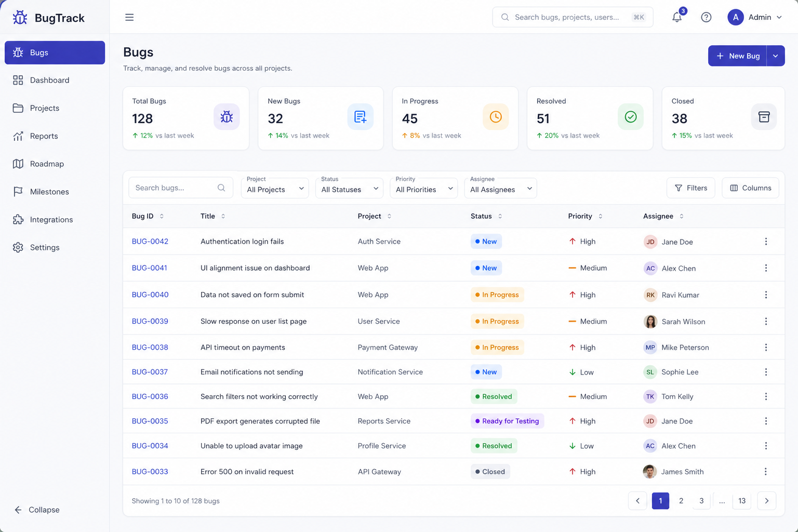Open row menu for BUG-0033
Viewport: 798px width, 532px height.
pos(766,472)
